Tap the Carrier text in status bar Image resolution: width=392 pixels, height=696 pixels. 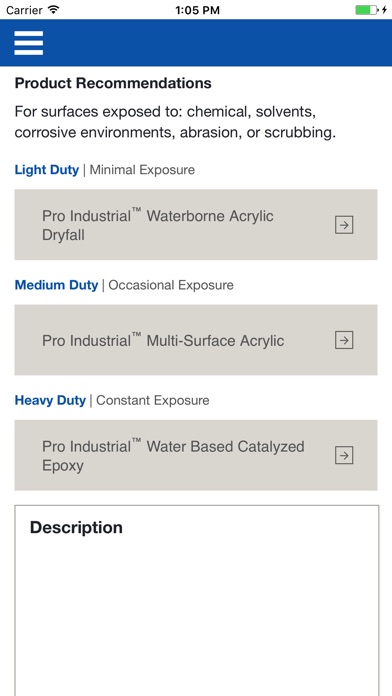pyautogui.click(x=25, y=10)
